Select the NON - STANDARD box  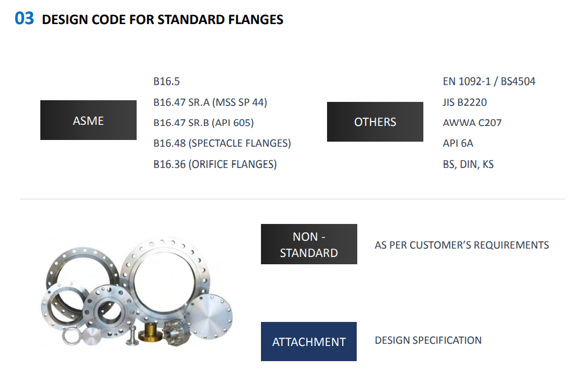click(309, 245)
